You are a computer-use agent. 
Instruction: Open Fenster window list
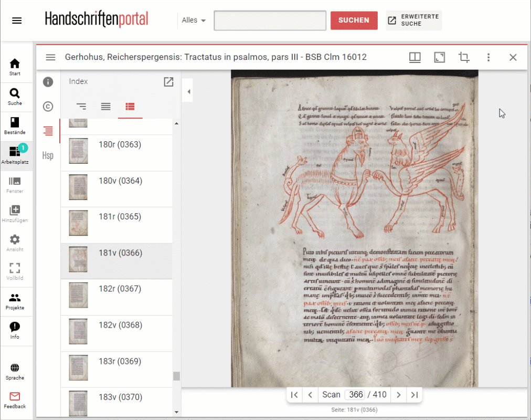[x=15, y=185]
